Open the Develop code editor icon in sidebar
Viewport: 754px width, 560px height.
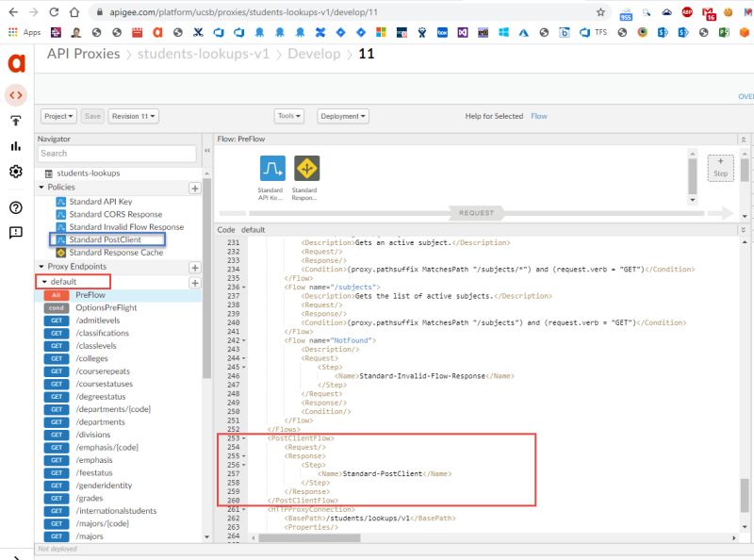click(x=16, y=94)
